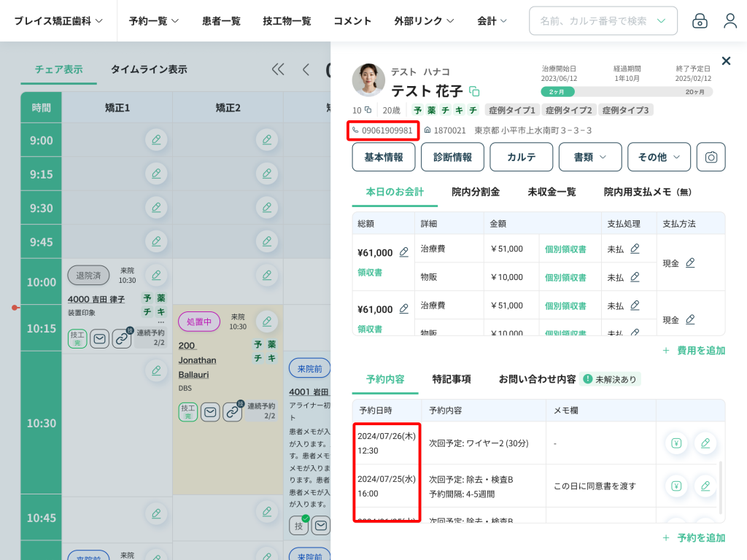Click yen icon for 2024/07/26 appointment
The width and height of the screenshot is (747, 560).
(676, 443)
